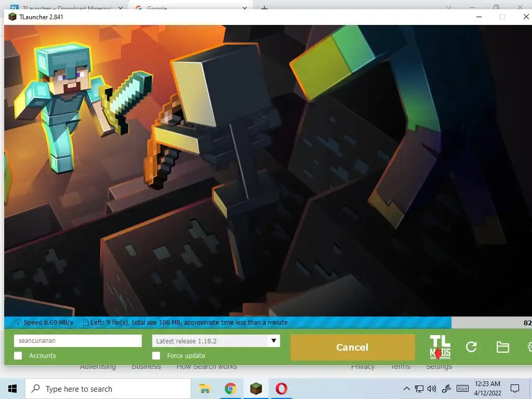This screenshot has height=399, width=532.
Task: Click the TLauncher window title icon
Action: (x=12, y=17)
